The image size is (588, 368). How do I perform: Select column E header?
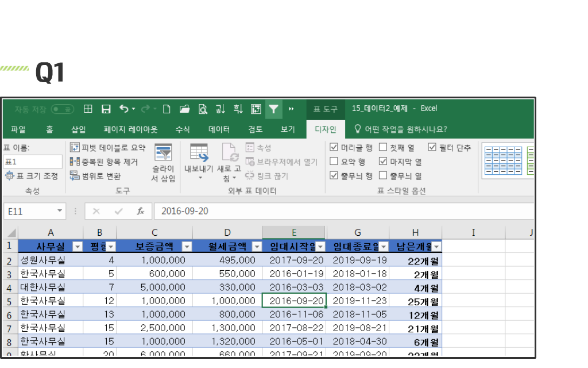tap(294, 232)
